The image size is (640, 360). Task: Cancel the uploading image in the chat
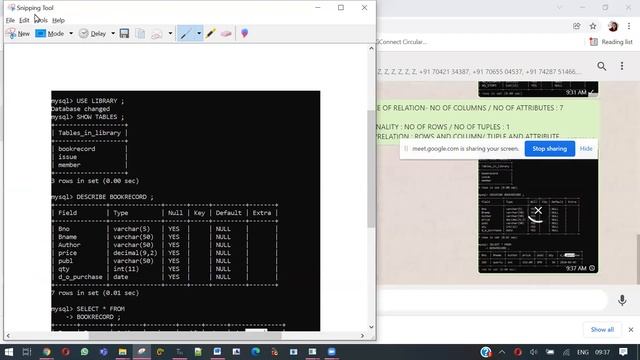538,211
